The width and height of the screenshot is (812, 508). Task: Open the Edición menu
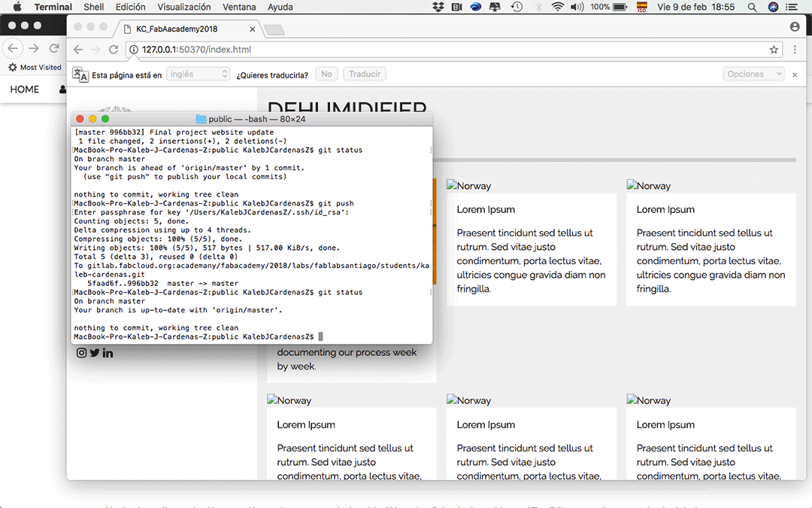[131, 7]
